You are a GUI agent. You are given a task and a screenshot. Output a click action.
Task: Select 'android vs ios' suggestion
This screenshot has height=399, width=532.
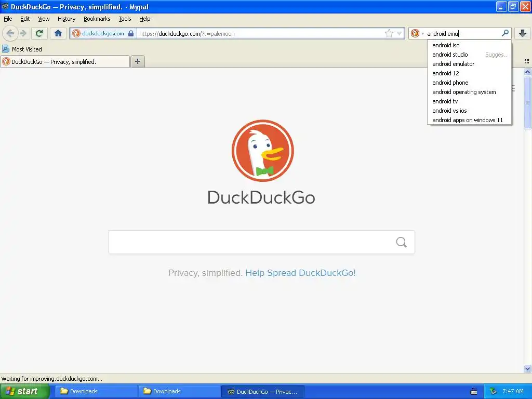pyautogui.click(x=469, y=111)
